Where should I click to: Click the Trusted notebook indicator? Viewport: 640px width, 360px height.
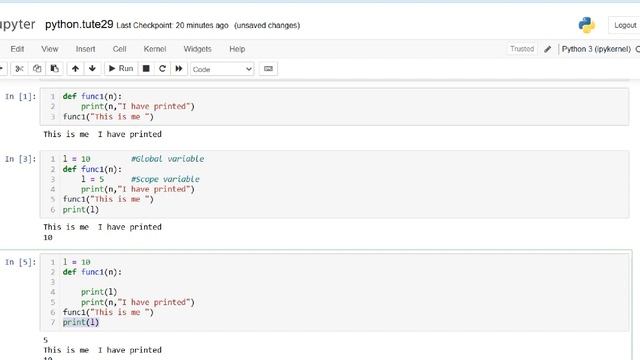(x=522, y=49)
